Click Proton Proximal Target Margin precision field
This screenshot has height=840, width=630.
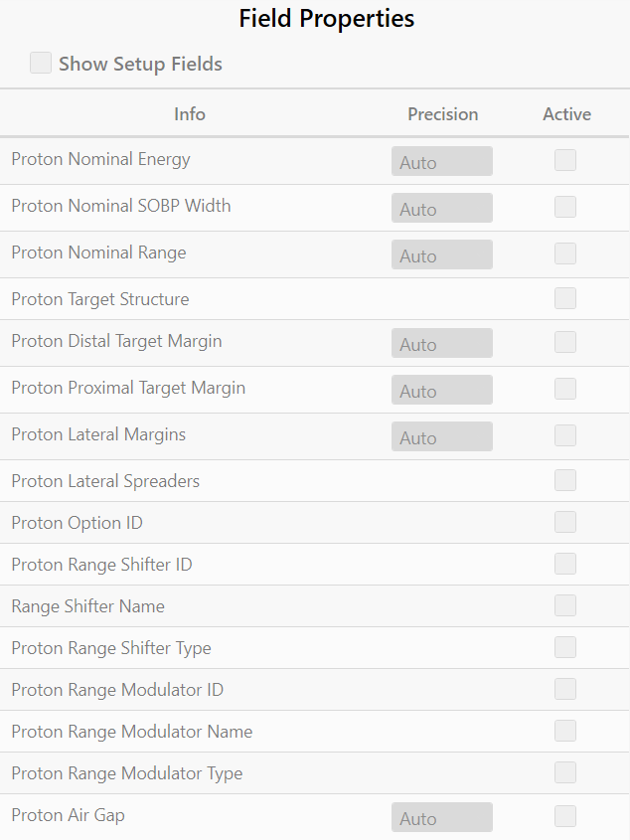(442, 390)
